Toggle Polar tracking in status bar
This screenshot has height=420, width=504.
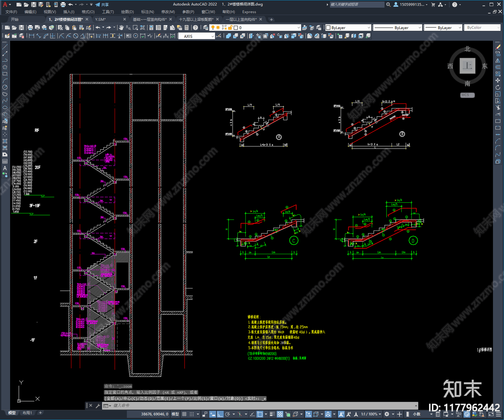[227, 414]
